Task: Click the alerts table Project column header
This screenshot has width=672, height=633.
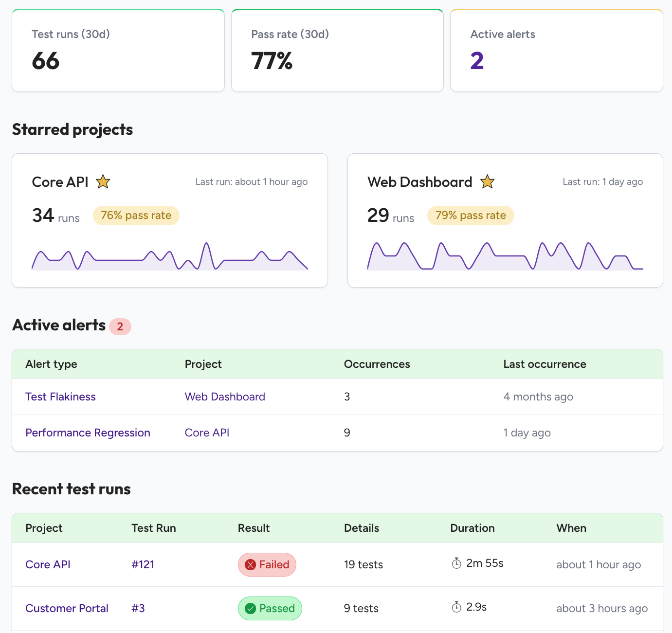Action: (203, 364)
